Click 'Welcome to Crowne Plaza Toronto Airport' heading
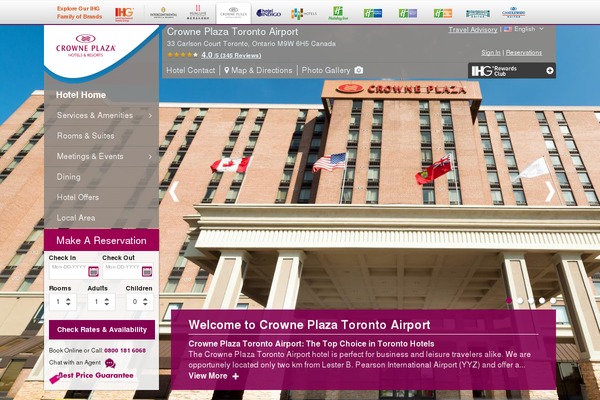 (x=309, y=325)
